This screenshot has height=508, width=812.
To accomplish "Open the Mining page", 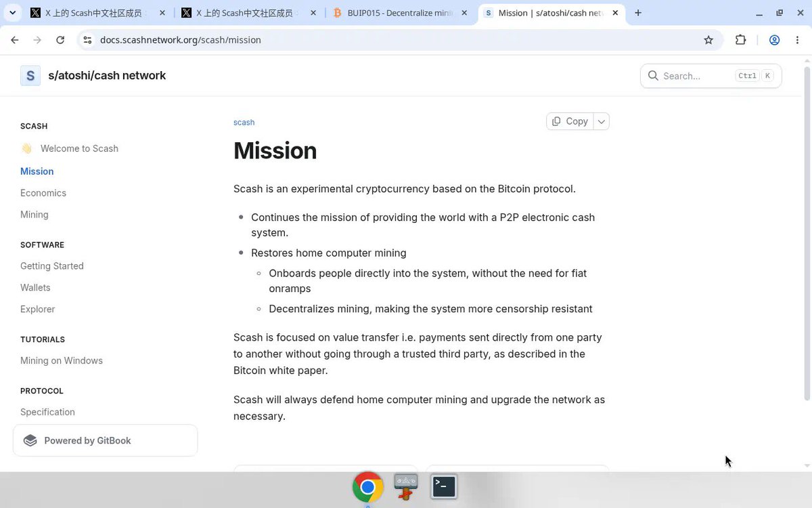I will 35,215.
